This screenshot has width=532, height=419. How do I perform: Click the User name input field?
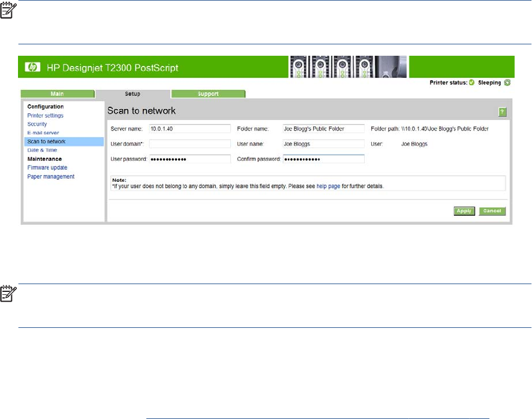tap(323, 144)
